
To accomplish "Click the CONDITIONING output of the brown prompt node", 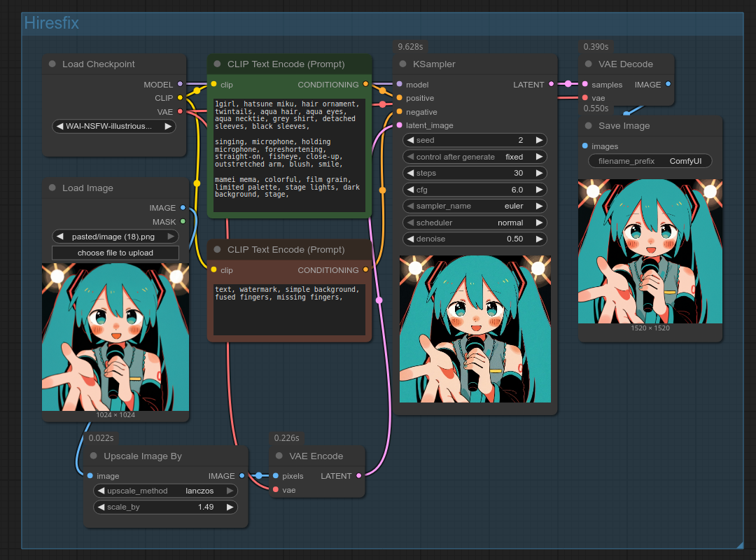I will pyautogui.click(x=365, y=269).
